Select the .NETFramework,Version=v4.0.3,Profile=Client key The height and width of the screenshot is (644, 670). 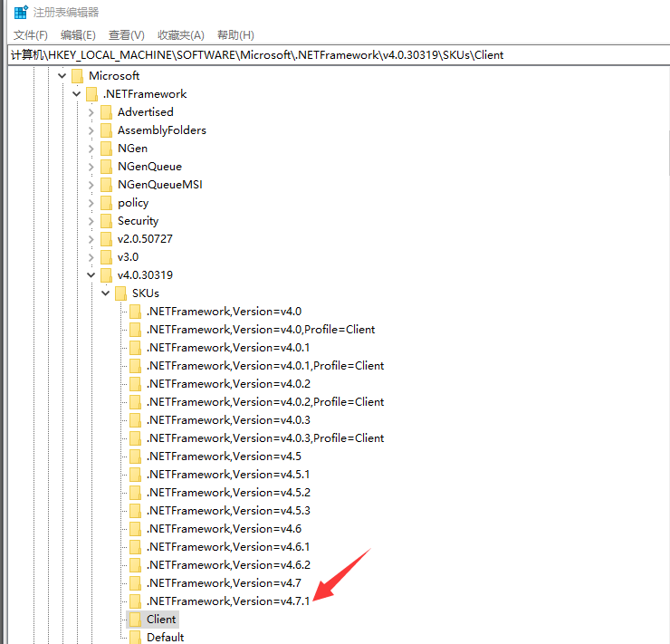click(265, 438)
